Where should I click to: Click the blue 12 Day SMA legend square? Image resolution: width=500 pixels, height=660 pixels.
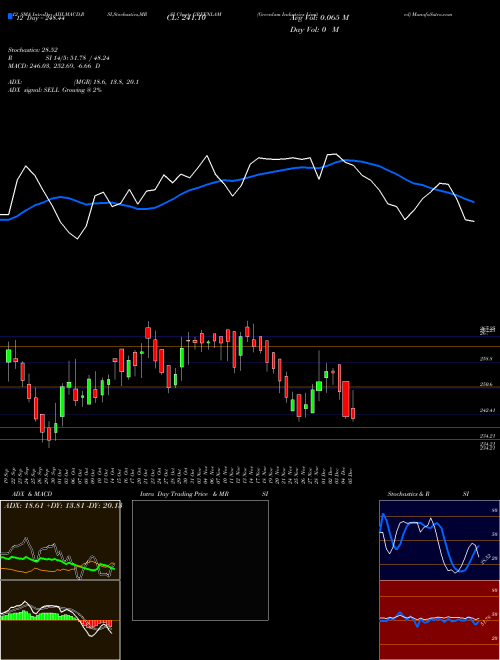point(10,17)
